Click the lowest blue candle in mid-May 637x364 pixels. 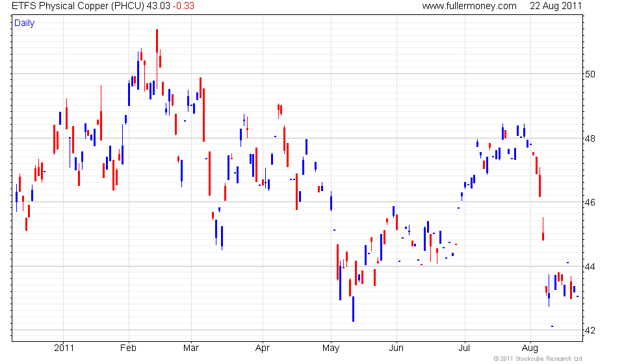(x=353, y=309)
